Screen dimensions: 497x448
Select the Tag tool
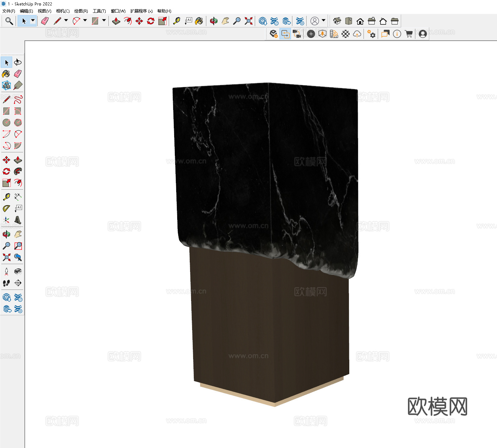tap(18, 85)
